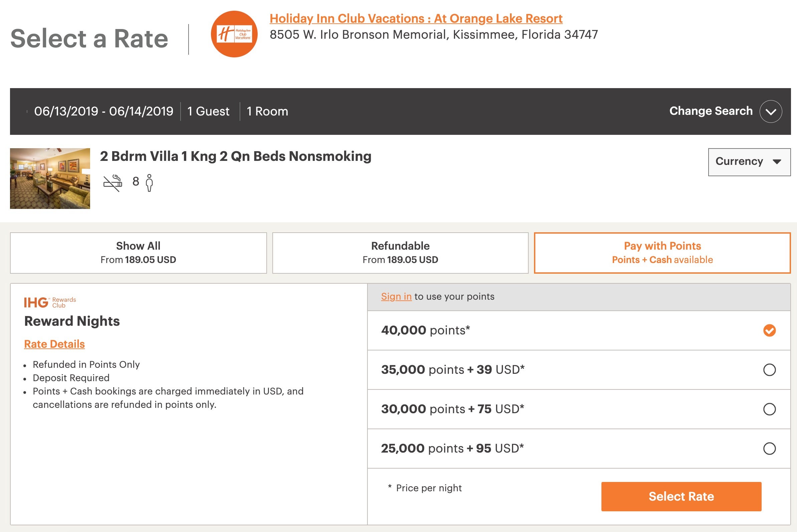Click the 1 Guest text
Screen dimensions: 797x532
click(208, 111)
